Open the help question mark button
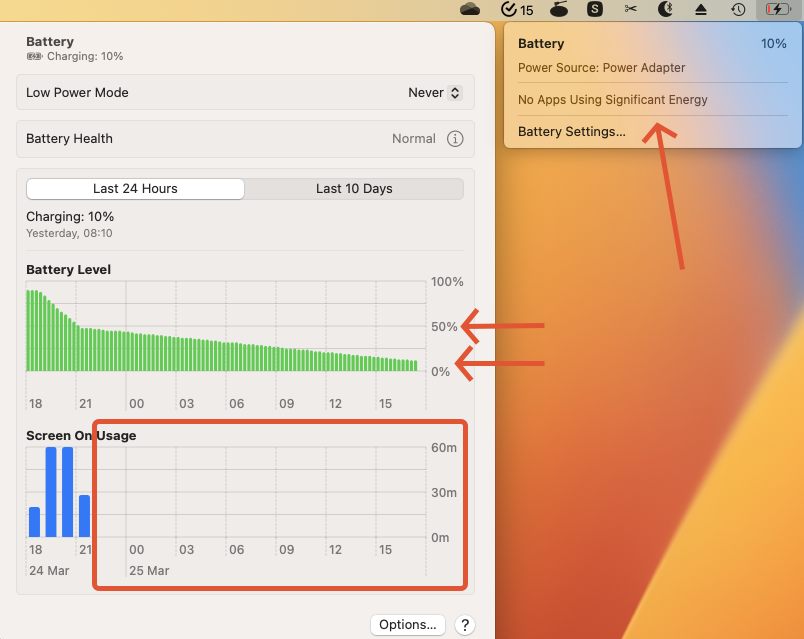The image size is (804, 639). pyautogui.click(x=465, y=625)
